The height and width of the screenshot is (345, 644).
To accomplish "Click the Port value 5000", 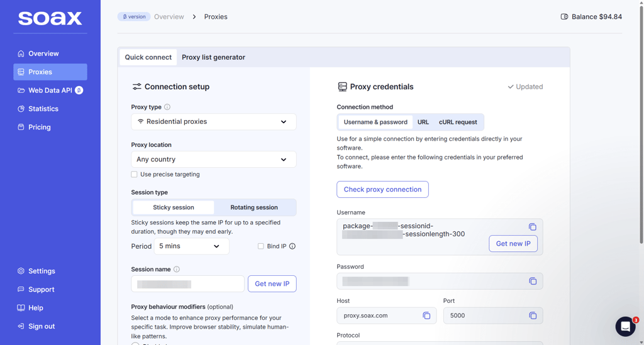I will 458,315.
